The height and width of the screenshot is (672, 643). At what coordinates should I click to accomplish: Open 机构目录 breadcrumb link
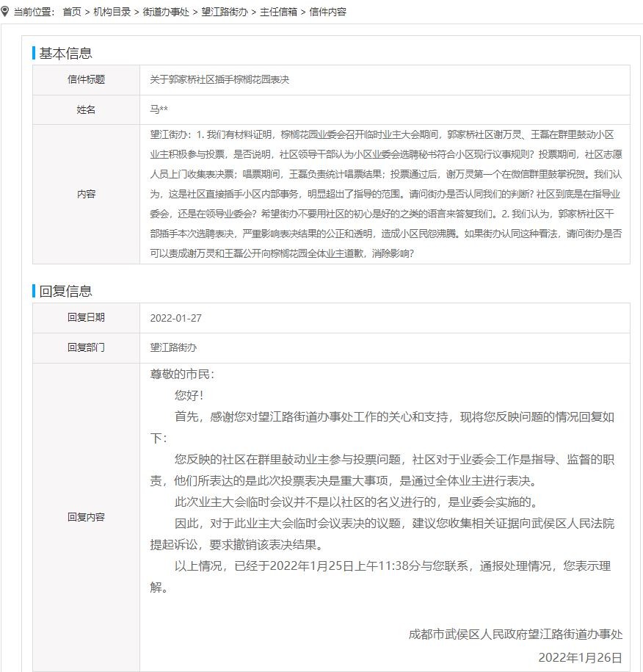click(112, 12)
